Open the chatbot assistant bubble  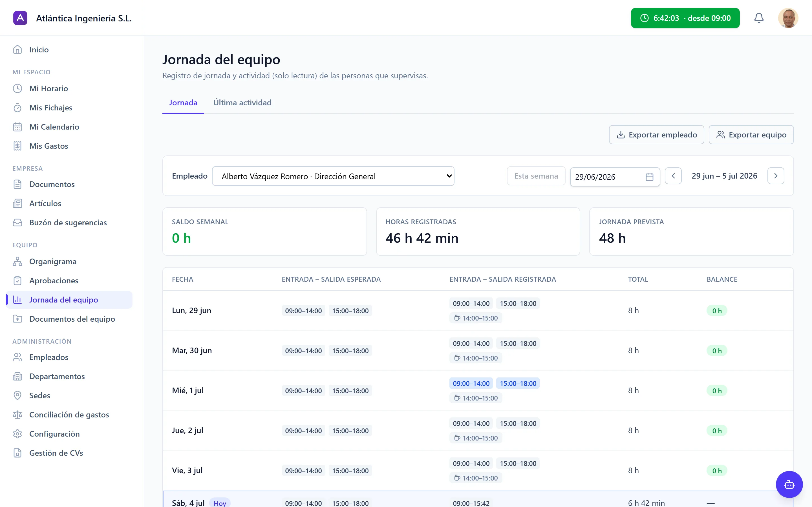click(789, 484)
